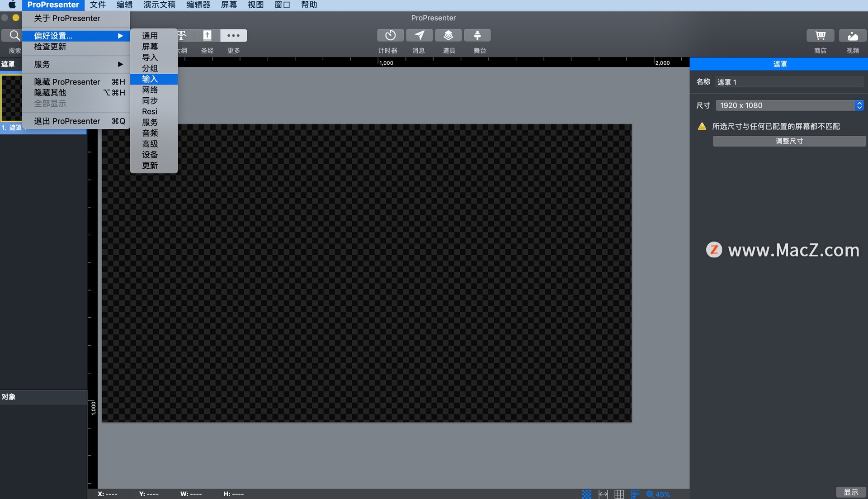
Task: Expand the 服务 submenu in ProPresenter menu
Action: [x=76, y=64]
